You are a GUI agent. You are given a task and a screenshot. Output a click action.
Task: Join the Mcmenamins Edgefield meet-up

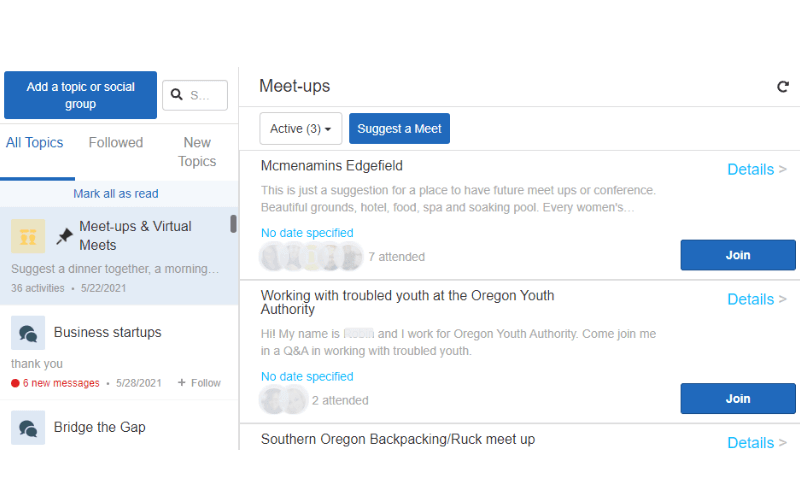[x=738, y=255]
